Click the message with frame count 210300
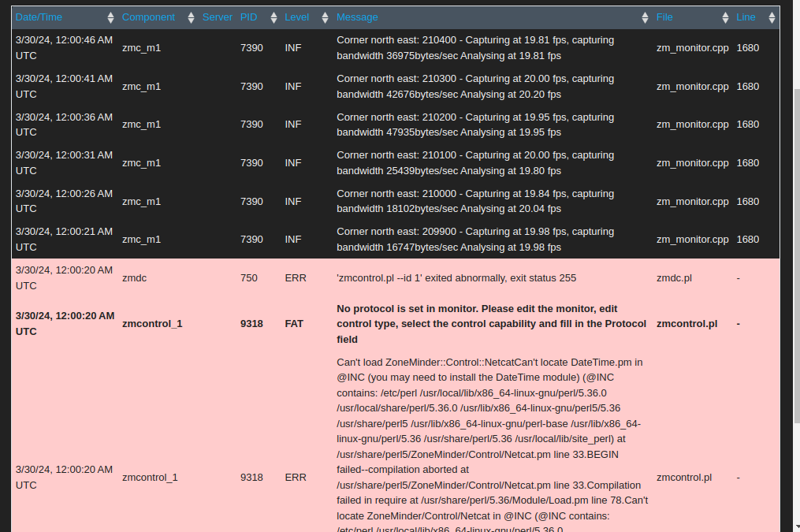The height and width of the screenshot is (532, 800). coord(475,86)
